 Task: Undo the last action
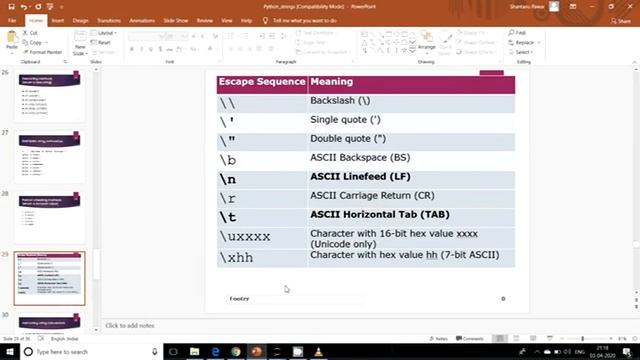(24, 7)
